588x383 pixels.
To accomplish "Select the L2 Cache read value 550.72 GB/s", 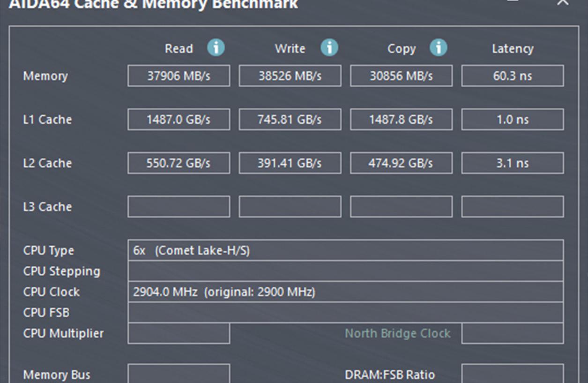I will point(179,163).
